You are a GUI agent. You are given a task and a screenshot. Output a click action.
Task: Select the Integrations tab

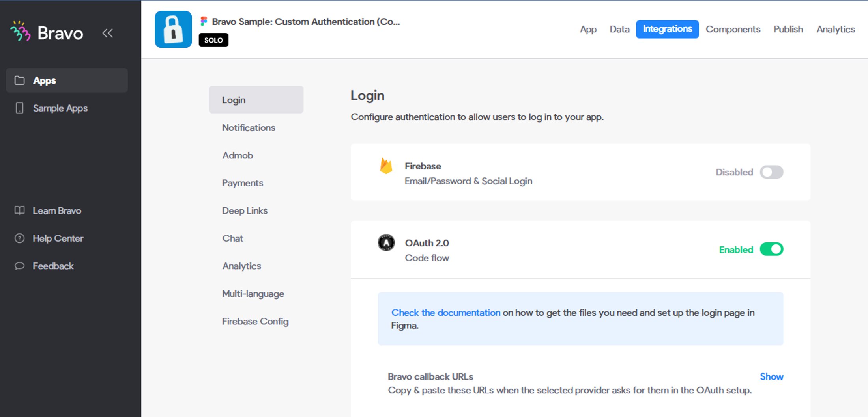667,29
